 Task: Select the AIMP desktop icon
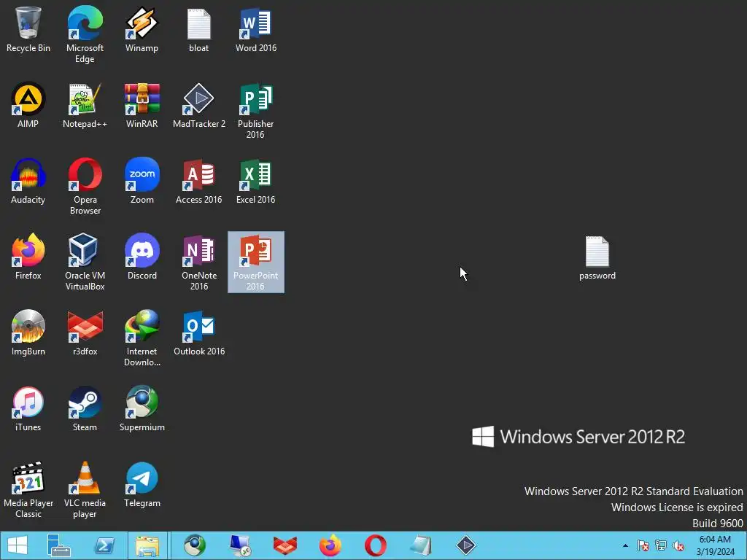pos(28,105)
